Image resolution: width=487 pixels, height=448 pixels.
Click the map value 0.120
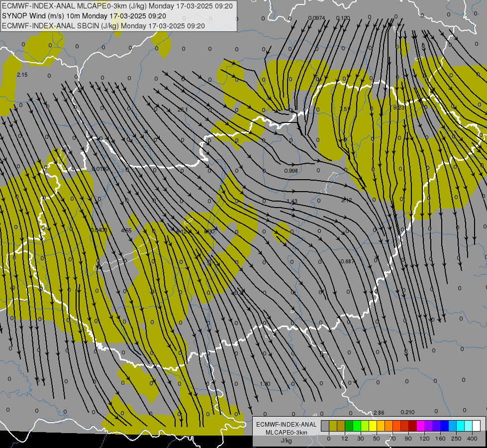point(343,18)
